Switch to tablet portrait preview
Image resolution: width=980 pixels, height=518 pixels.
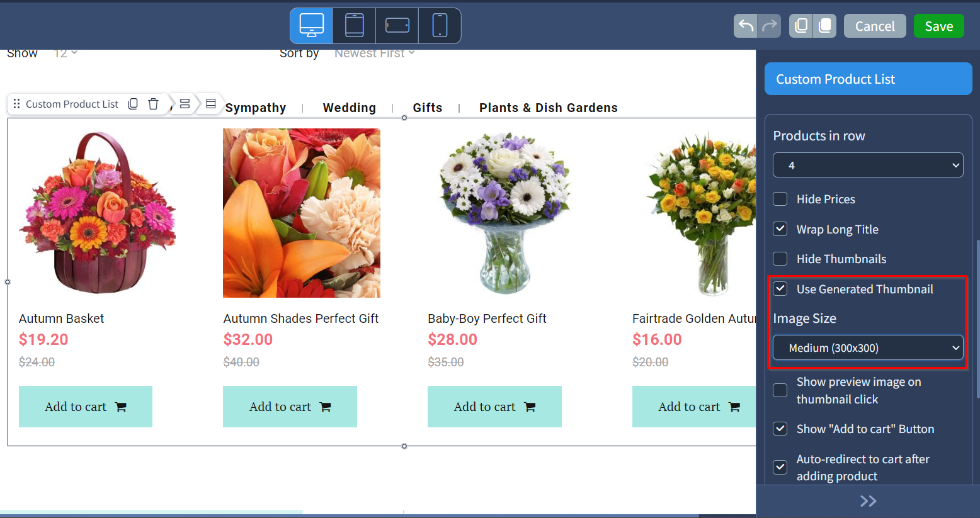tap(355, 26)
